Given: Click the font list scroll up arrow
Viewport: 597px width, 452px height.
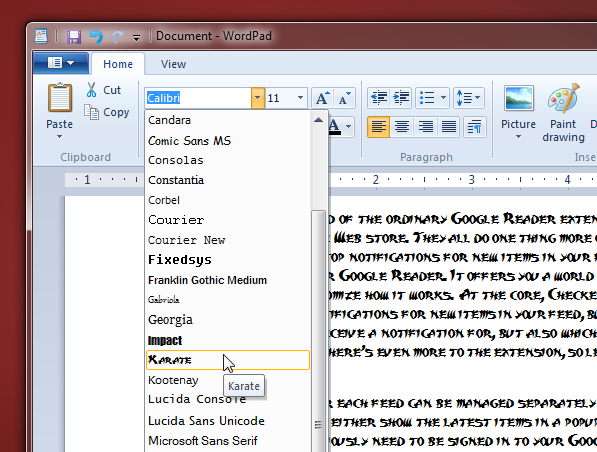Looking at the screenshot, I should tap(319, 120).
